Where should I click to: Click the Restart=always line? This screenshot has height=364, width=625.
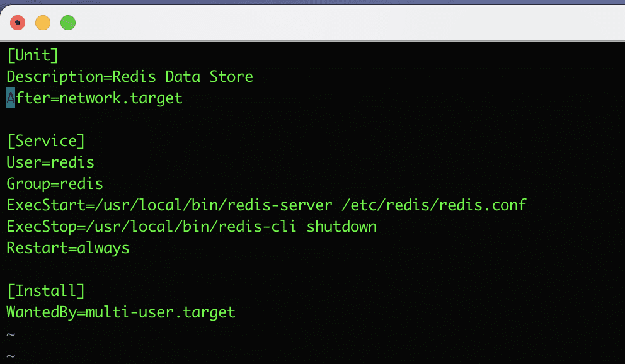(68, 248)
